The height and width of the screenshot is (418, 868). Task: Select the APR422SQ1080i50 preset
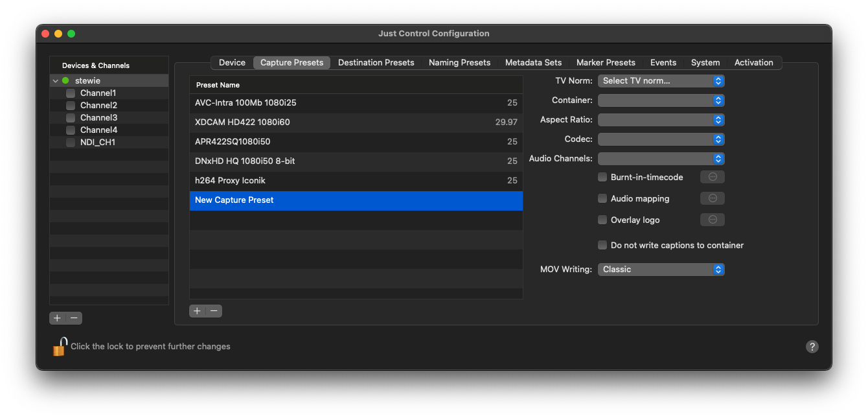pyautogui.click(x=356, y=142)
